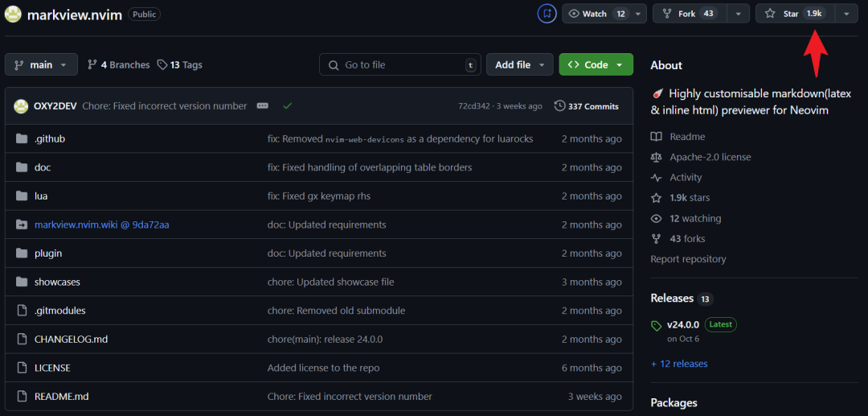
Task: Click the CHANGELOG.md file icon
Action: pyautogui.click(x=22, y=339)
